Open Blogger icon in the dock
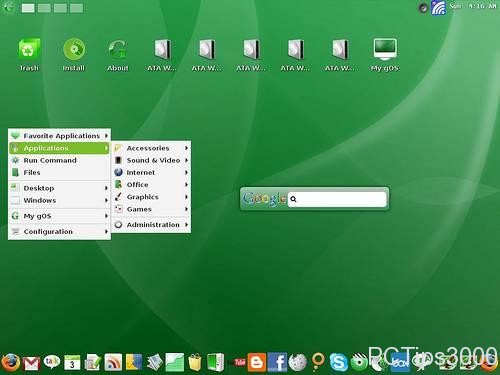 (257, 362)
